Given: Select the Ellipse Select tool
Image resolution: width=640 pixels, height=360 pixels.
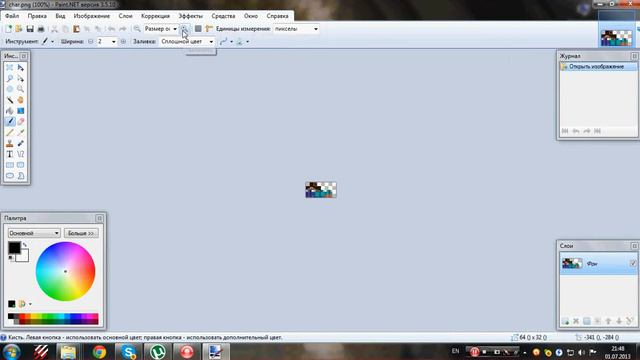Looking at the screenshot, I should [10, 89].
